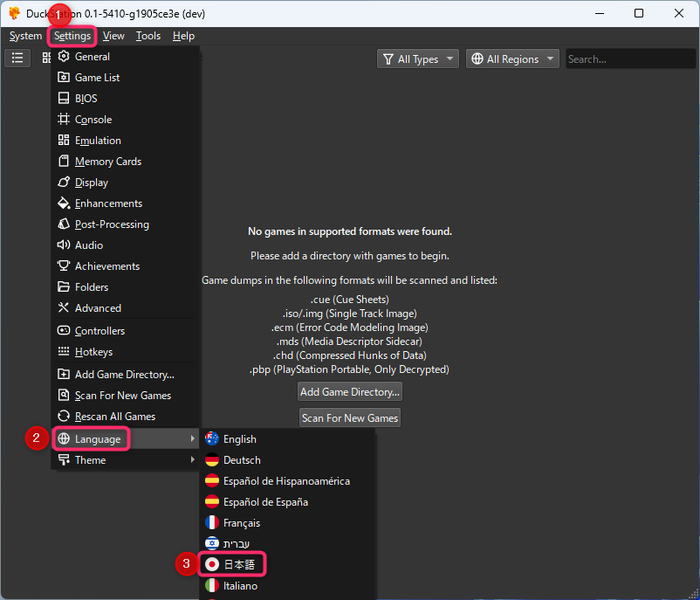
Task: Click the Console settings icon
Action: (64, 120)
